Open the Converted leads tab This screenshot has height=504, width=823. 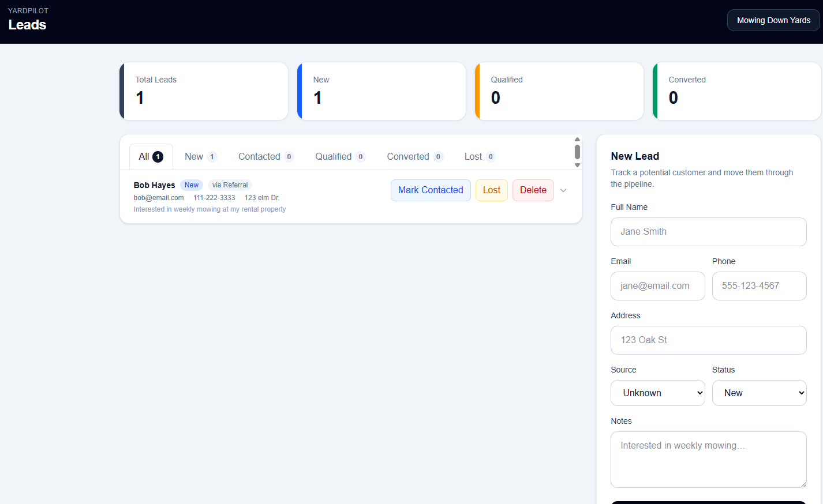[x=414, y=157]
